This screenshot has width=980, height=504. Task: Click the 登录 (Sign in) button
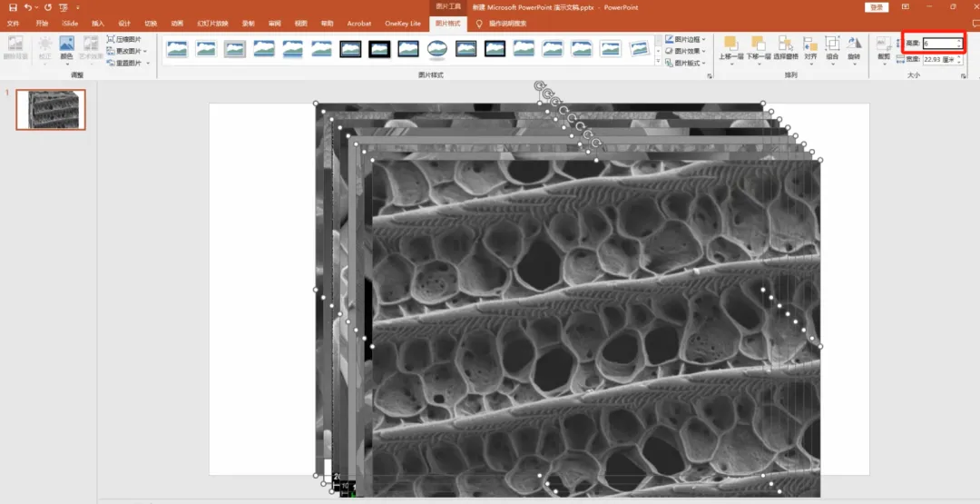tap(877, 7)
